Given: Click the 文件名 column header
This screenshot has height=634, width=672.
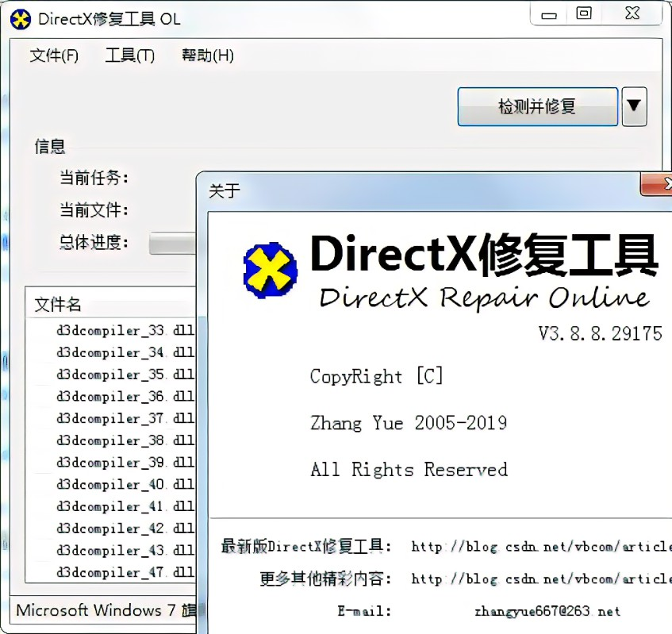Looking at the screenshot, I should point(110,305).
